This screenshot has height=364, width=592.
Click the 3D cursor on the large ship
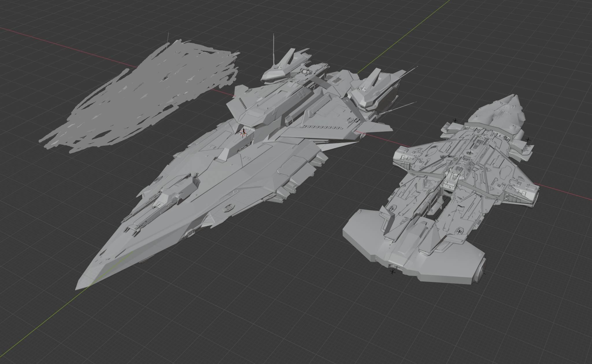(x=243, y=133)
